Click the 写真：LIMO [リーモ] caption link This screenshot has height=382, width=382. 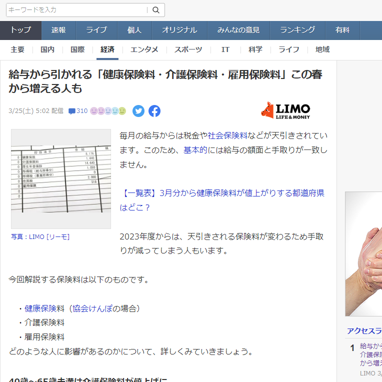click(x=40, y=237)
